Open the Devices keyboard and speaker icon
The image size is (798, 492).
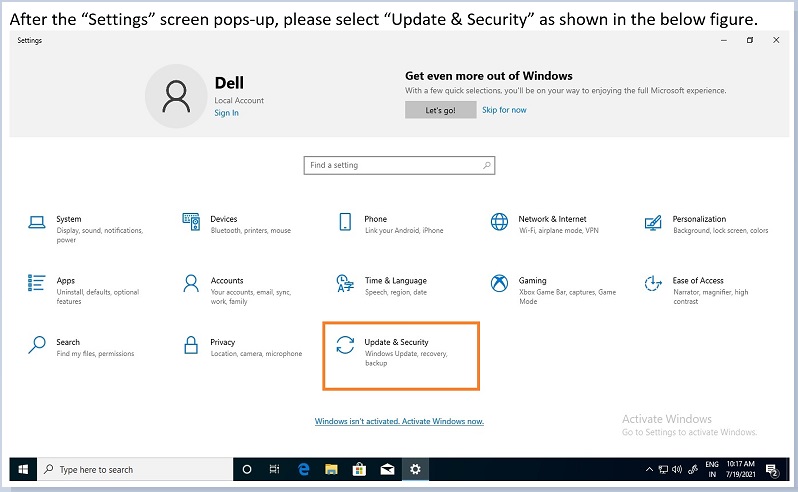click(191, 222)
